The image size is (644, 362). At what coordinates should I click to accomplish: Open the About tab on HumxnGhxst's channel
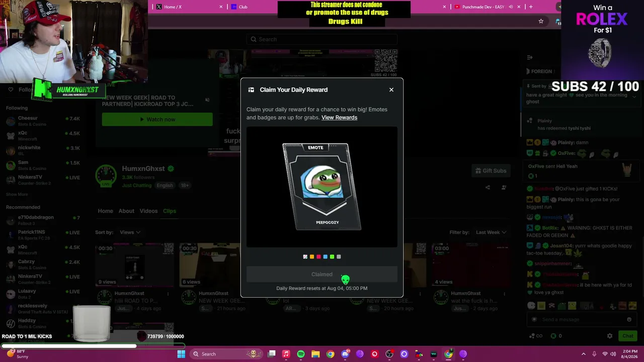click(x=126, y=211)
